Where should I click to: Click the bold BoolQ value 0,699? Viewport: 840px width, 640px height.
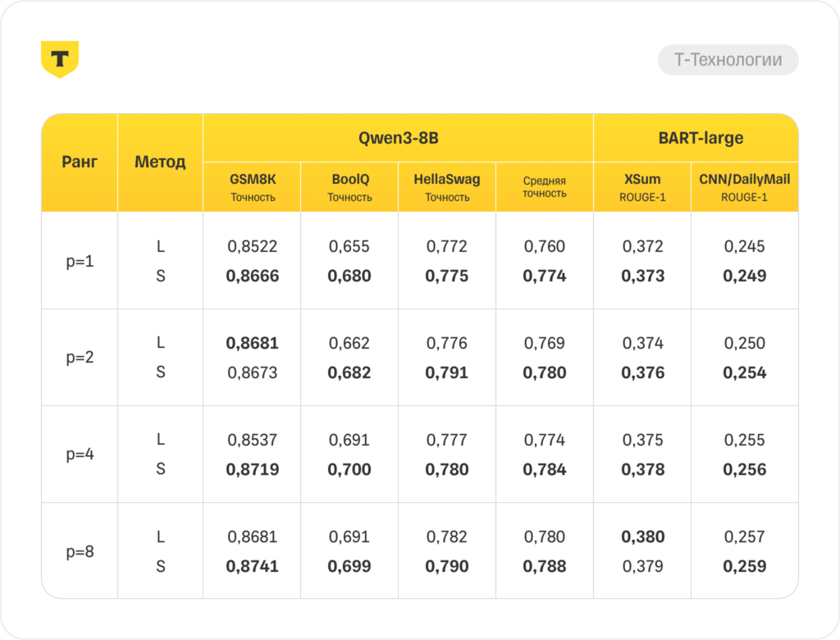point(349,567)
